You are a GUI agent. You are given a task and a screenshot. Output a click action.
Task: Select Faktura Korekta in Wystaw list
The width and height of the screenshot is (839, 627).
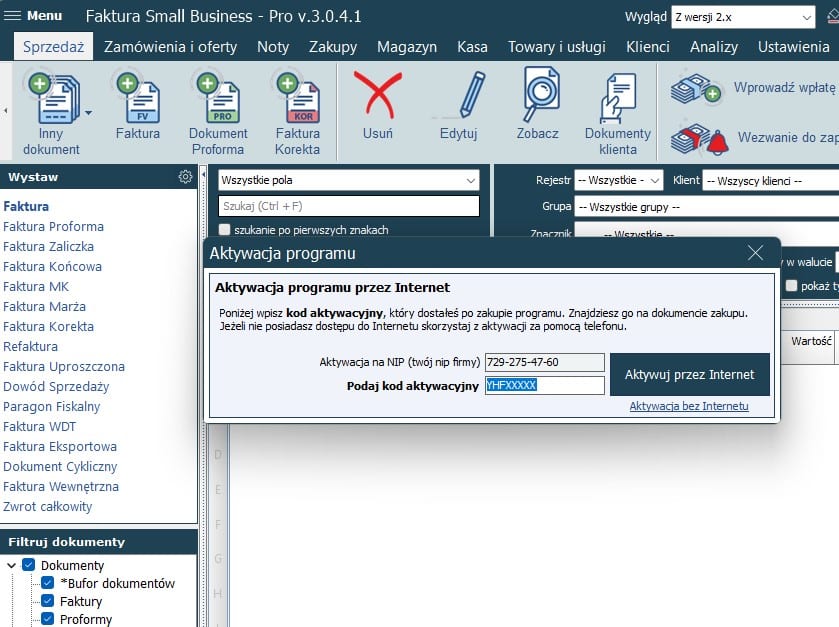tap(48, 326)
